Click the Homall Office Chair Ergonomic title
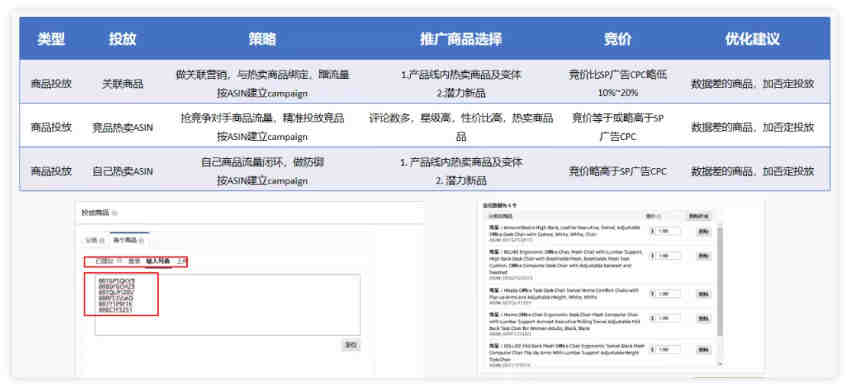 (564, 321)
